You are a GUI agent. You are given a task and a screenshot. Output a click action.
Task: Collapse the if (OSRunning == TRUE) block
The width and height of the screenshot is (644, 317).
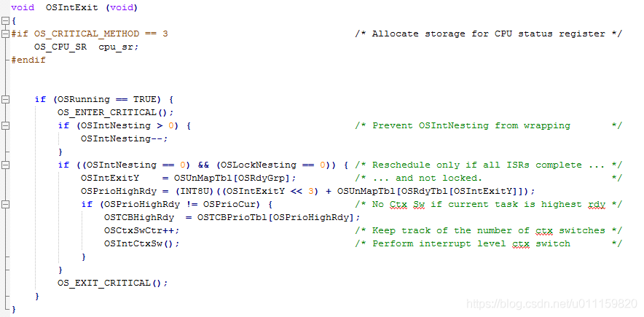(x=5, y=99)
